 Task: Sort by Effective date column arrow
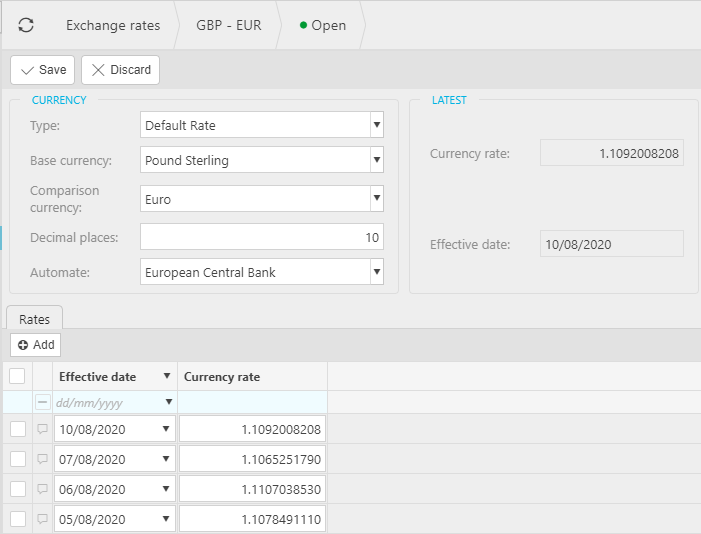tap(166, 377)
